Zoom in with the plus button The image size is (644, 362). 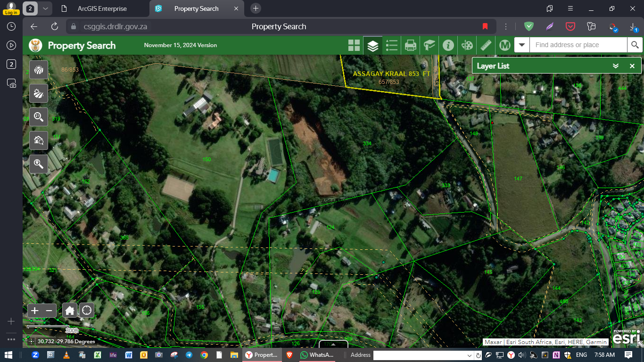point(35,311)
